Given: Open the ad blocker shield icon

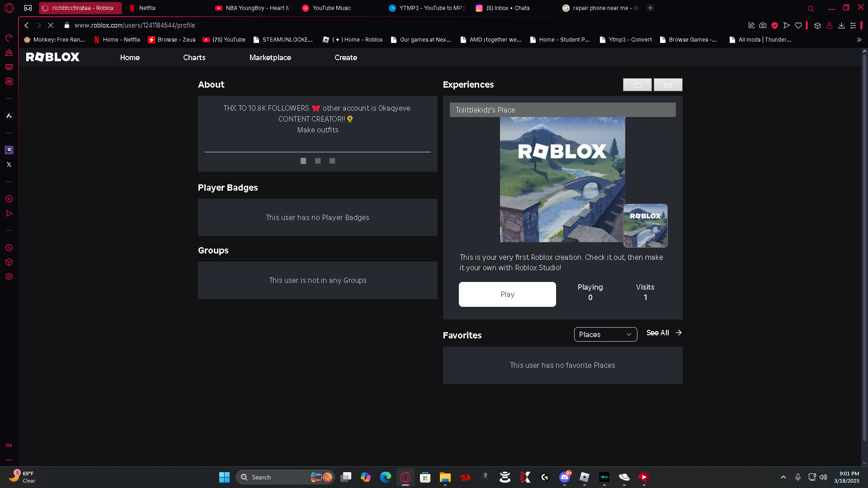Looking at the screenshot, I should tap(775, 25).
